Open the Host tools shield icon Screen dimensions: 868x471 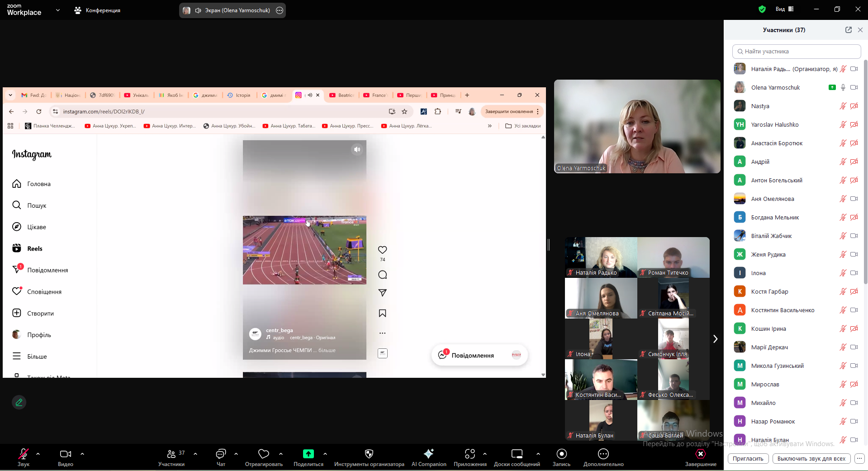click(x=369, y=454)
